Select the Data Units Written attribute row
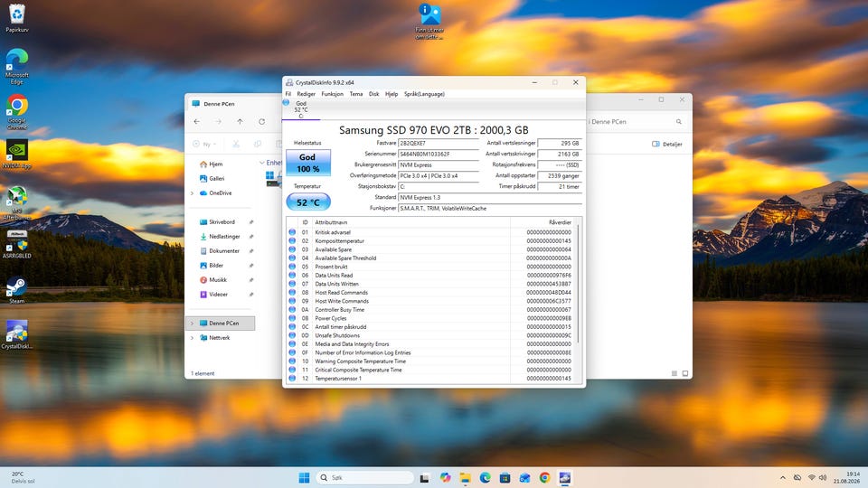This screenshot has width=868, height=488. click(x=430, y=284)
